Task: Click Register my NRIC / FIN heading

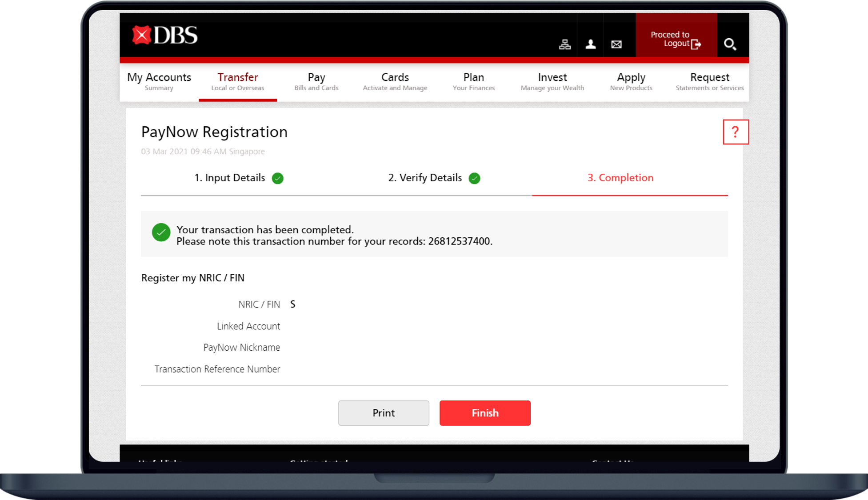Action: coord(193,278)
